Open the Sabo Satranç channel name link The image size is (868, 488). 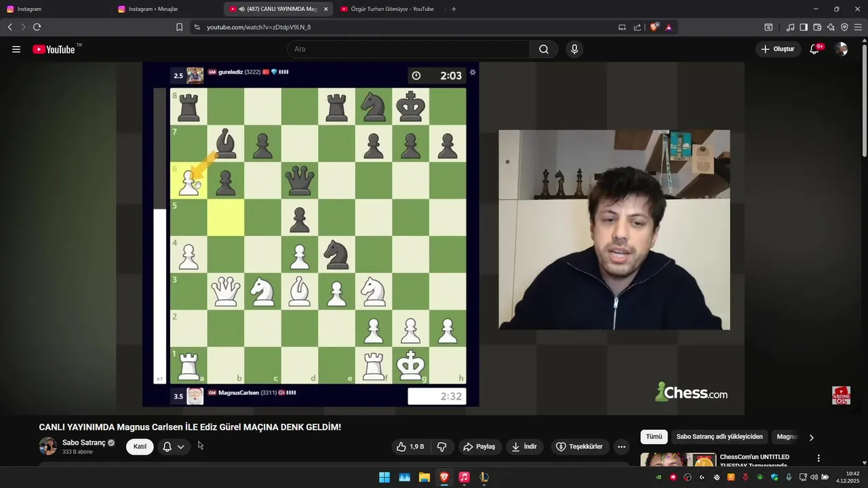point(84,443)
